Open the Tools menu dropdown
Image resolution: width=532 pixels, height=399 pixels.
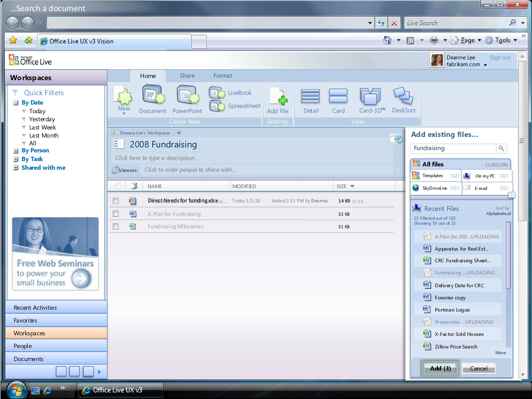[x=515, y=40]
